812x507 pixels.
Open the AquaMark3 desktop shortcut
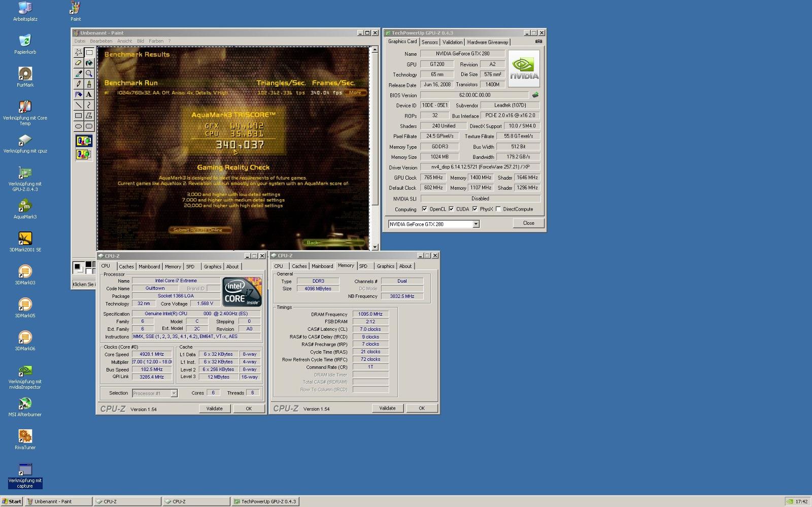click(25, 209)
